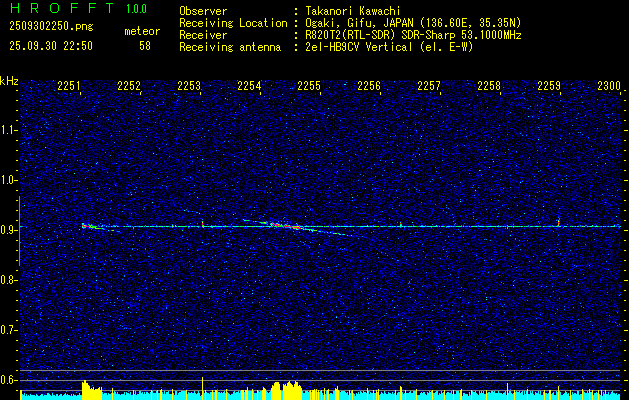Click the 2258 time marker

click(x=489, y=85)
